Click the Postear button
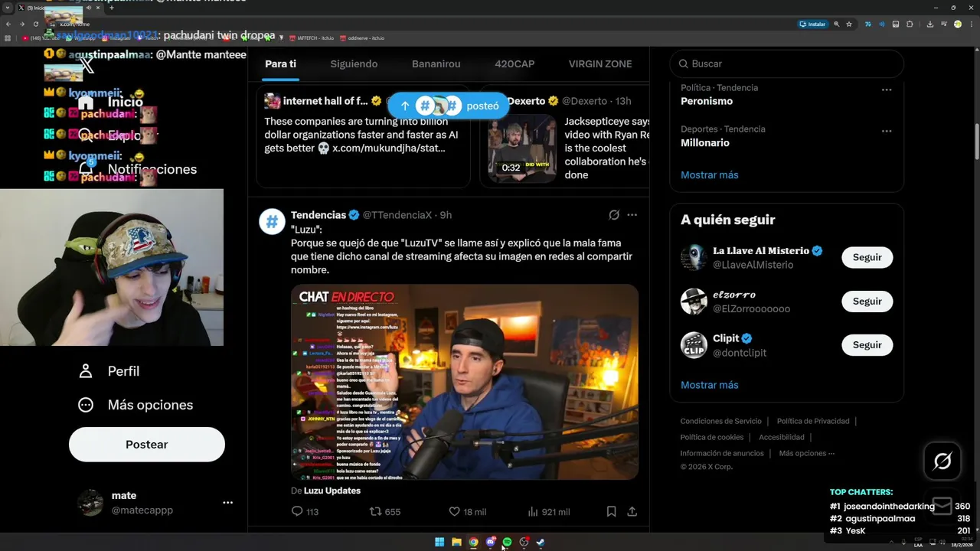The width and height of the screenshot is (980, 551). point(147,445)
